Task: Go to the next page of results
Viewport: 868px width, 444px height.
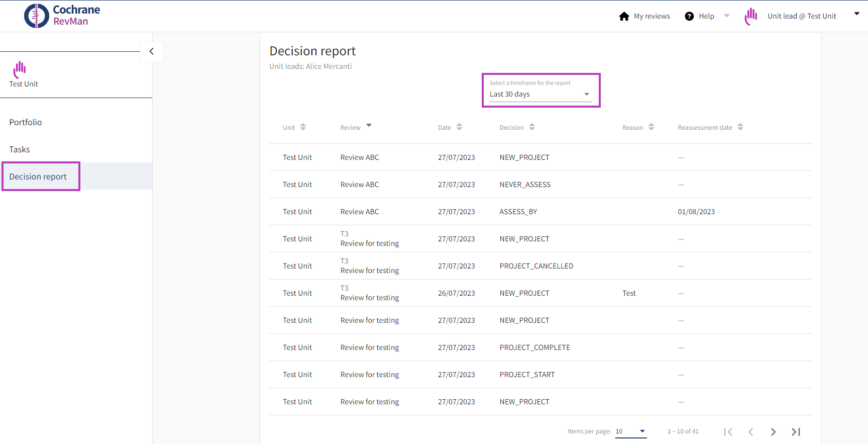Action: tap(773, 431)
